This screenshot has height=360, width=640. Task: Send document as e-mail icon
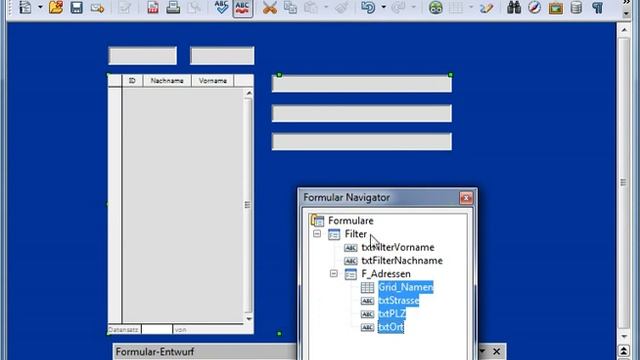97,7
